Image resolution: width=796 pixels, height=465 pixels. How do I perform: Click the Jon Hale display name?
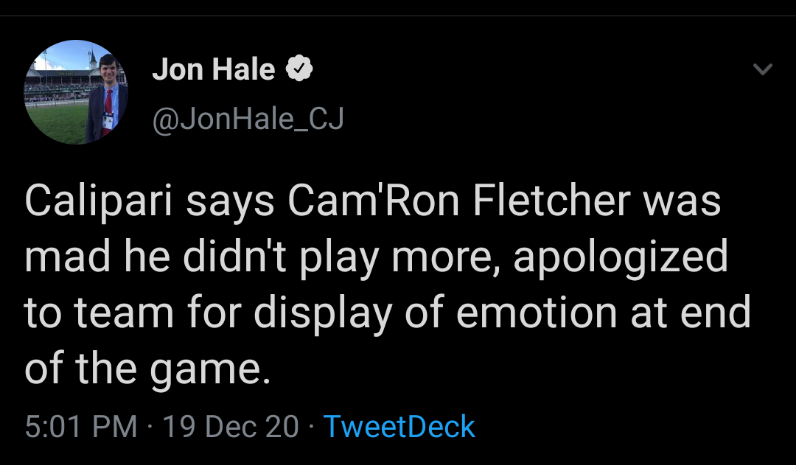click(x=215, y=70)
